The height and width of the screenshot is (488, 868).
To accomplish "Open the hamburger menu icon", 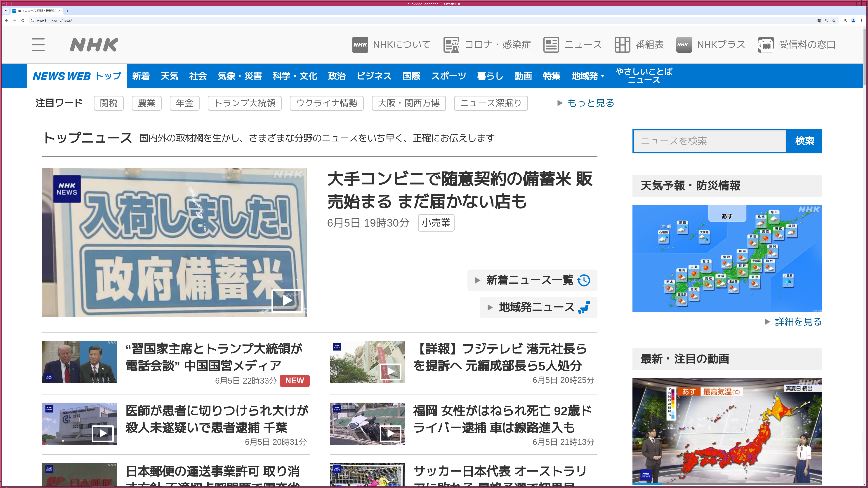I will pos(38,45).
